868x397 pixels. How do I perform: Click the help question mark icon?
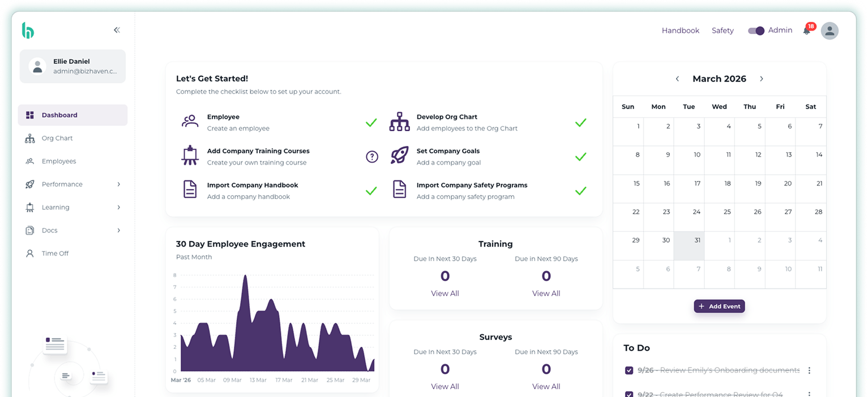coord(371,157)
